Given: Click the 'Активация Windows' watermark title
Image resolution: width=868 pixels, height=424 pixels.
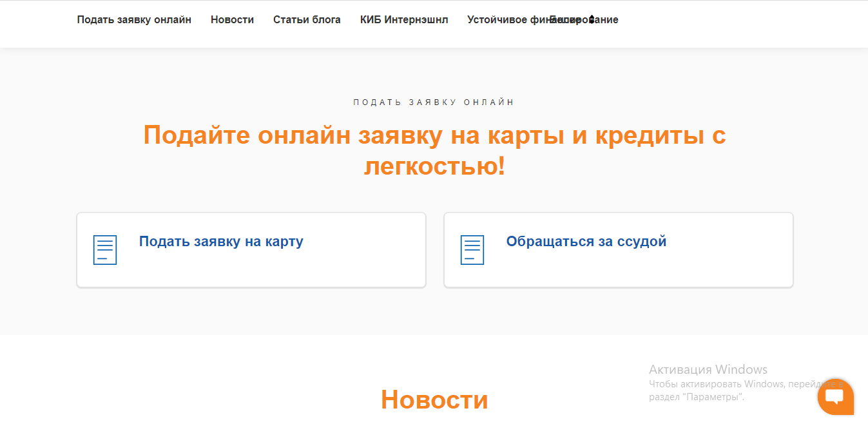Looking at the screenshot, I should click(708, 370).
